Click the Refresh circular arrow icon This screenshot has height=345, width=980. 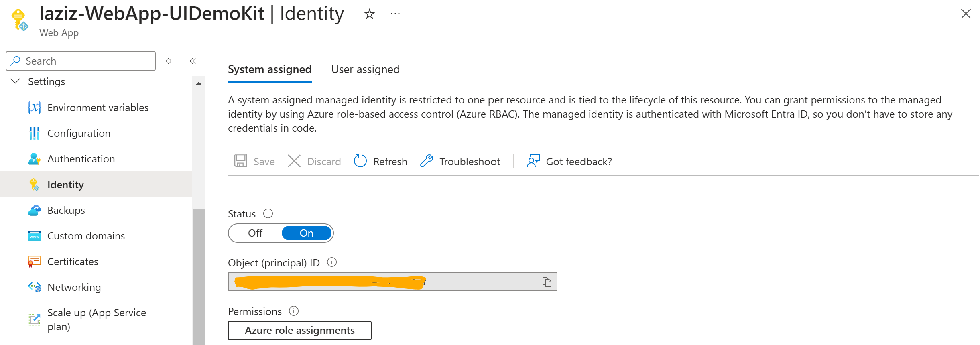pyautogui.click(x=360, y=161)
